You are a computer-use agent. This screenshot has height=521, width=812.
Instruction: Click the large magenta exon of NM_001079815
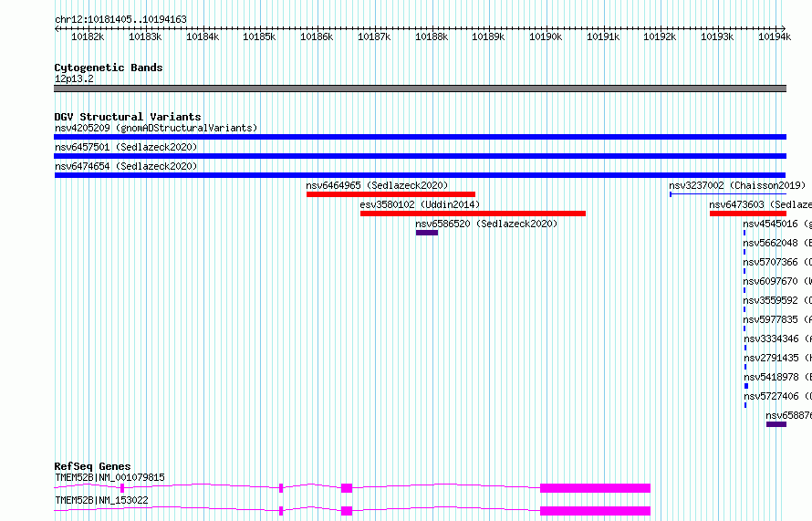coord(595,488)
